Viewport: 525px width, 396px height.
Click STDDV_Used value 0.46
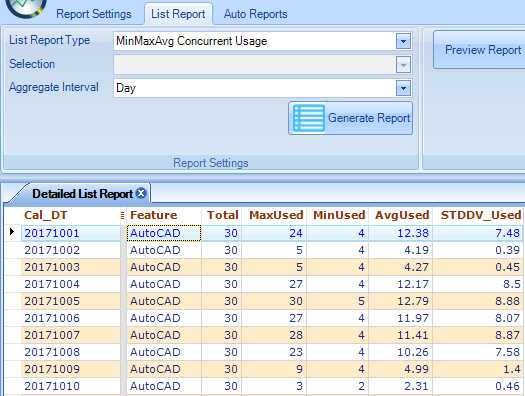(x=478, y=386)
